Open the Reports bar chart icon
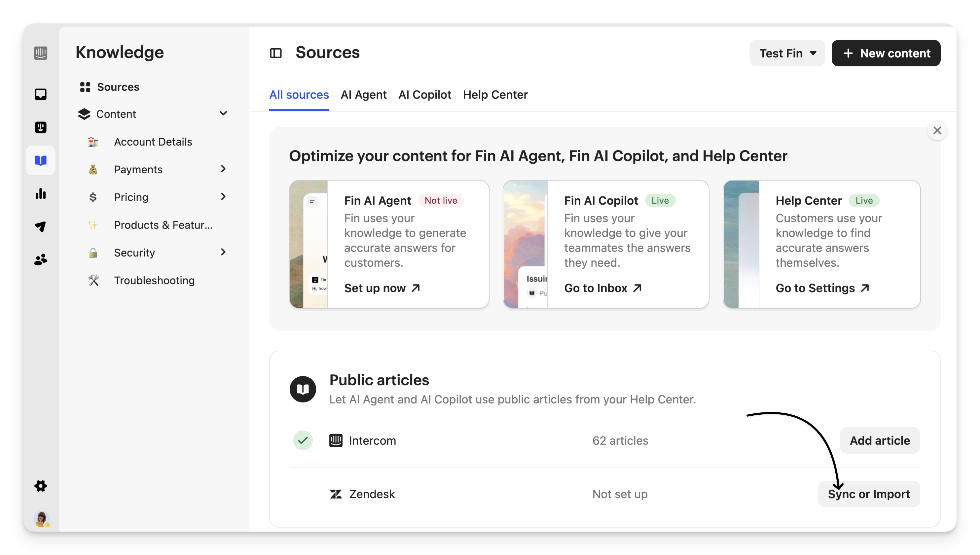Image resolution: width=980 pixels, height=555 pixels. [x=40, y=194]
